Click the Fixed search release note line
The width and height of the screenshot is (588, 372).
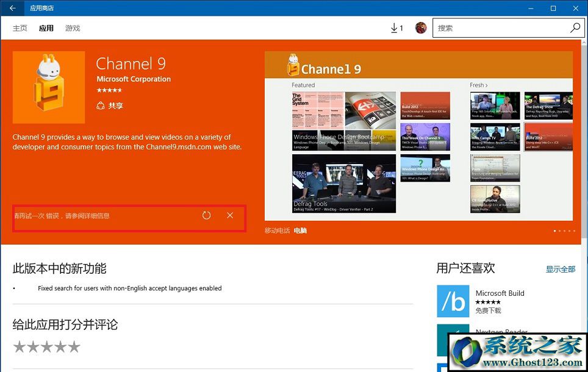point(130,288)
